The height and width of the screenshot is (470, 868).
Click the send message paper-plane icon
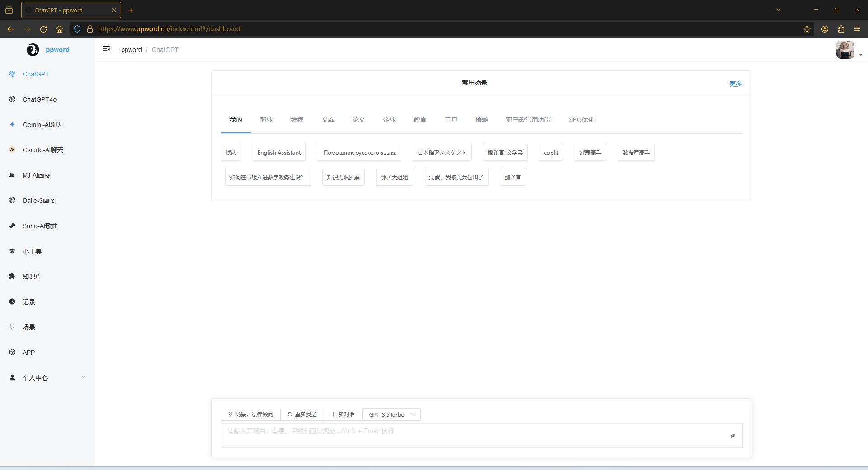[x=732, y=436]
